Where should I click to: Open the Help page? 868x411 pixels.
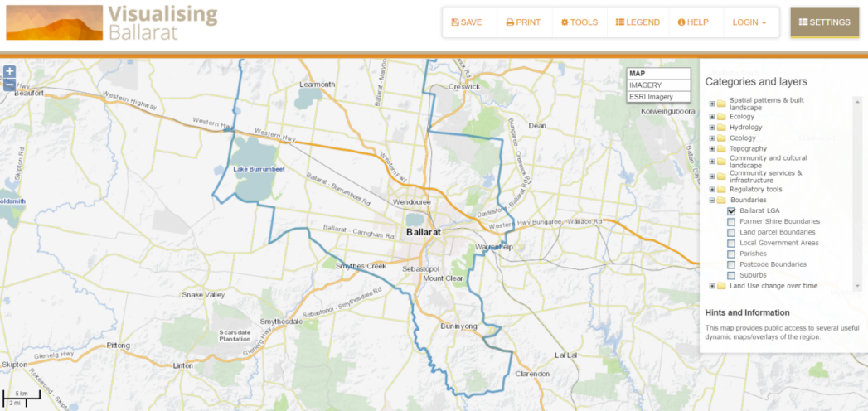coord(693,22)
